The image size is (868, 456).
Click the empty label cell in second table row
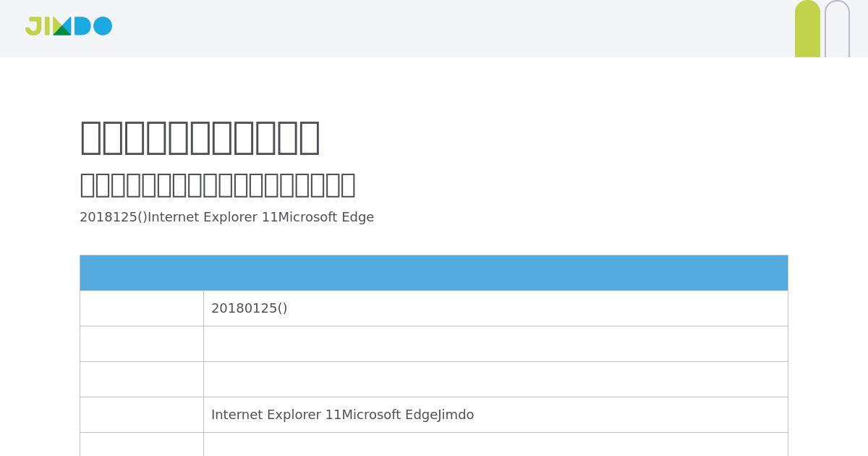pos(142,344)
